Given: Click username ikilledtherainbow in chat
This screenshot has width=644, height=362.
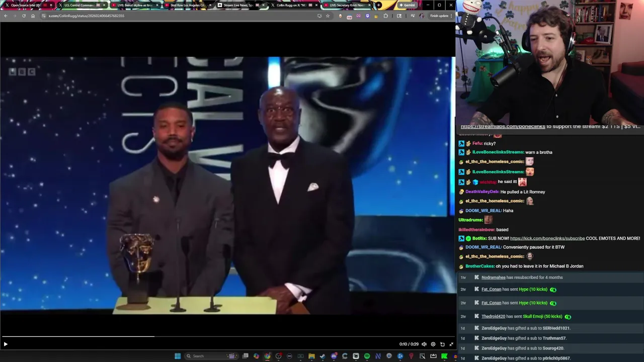Looking at the screenshot, I should (x=476, y=230).
